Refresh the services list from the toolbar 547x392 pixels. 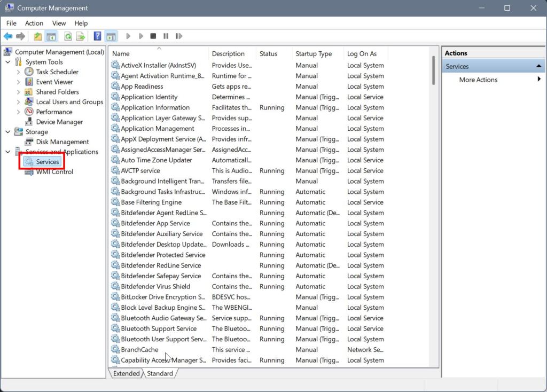(x=68, y=36)
